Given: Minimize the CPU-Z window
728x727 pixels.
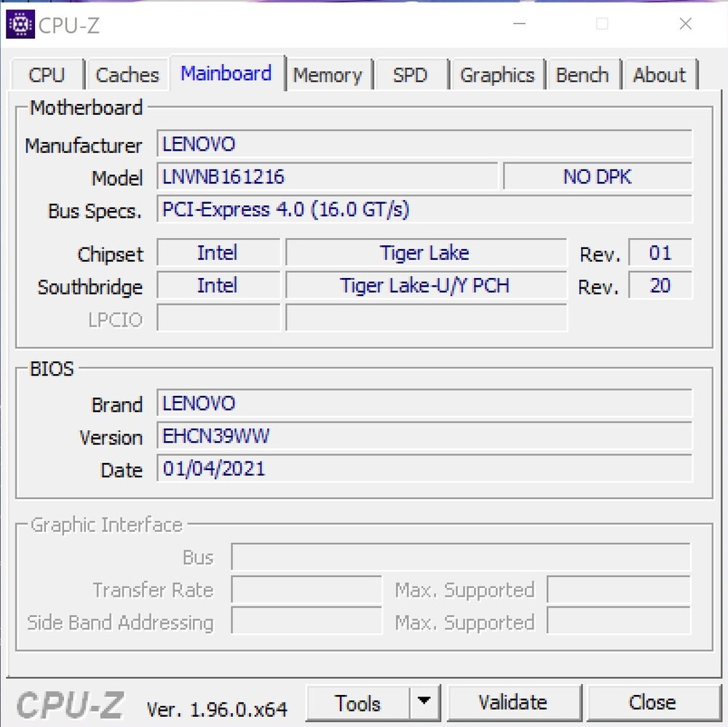Looking at the screenshot, I should click(520, 24).
